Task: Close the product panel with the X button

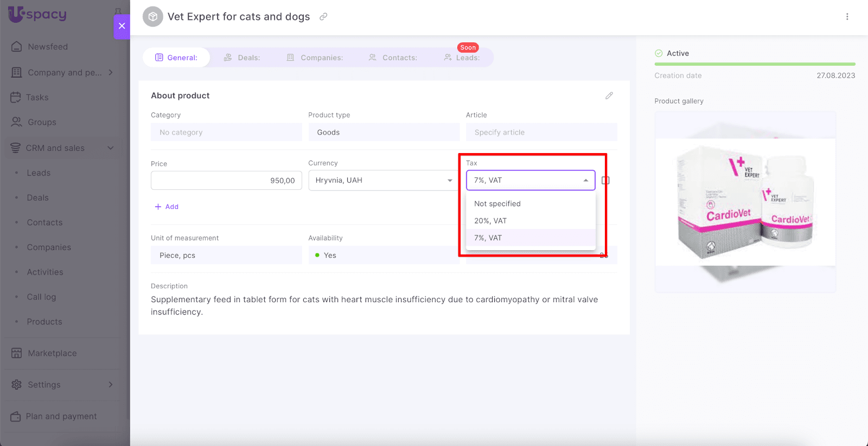Action: coord(122,26)
